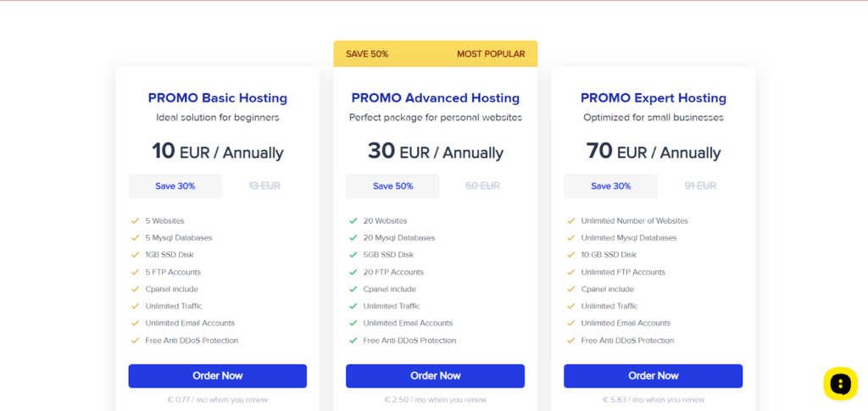The image size is (868, 411).
Task: Select the PROMO Expert Hosting title
Action: click(654, 98)
